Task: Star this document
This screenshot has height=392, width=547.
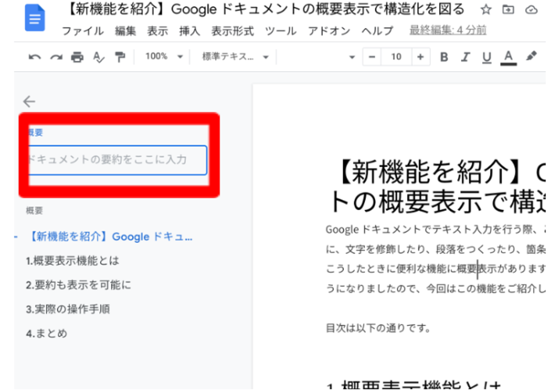Action: point(486,9)
